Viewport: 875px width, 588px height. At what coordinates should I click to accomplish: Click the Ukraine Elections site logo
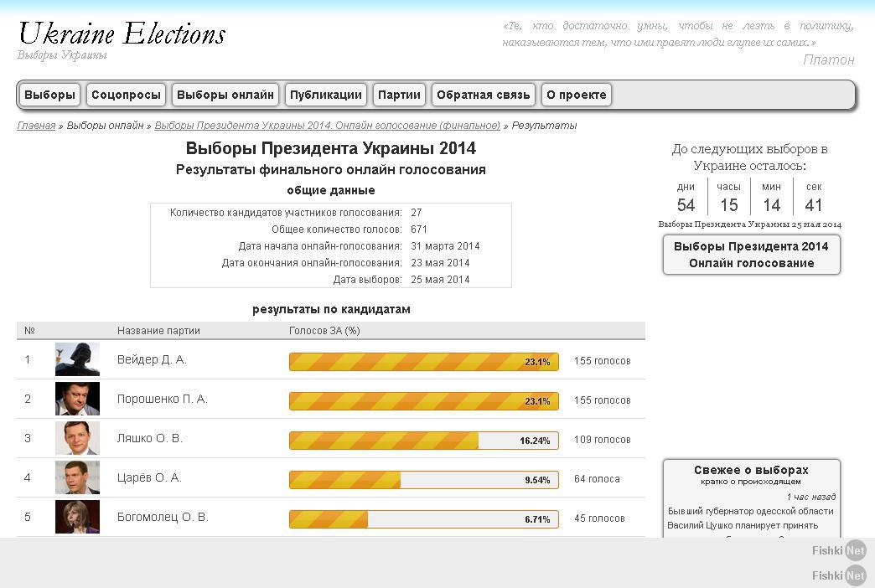click(122, 34)
